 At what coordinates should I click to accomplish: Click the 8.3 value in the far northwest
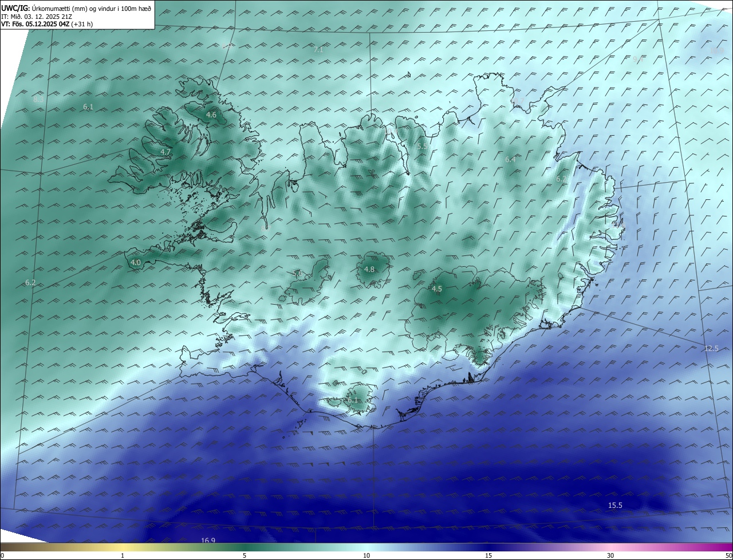point(38,100)
